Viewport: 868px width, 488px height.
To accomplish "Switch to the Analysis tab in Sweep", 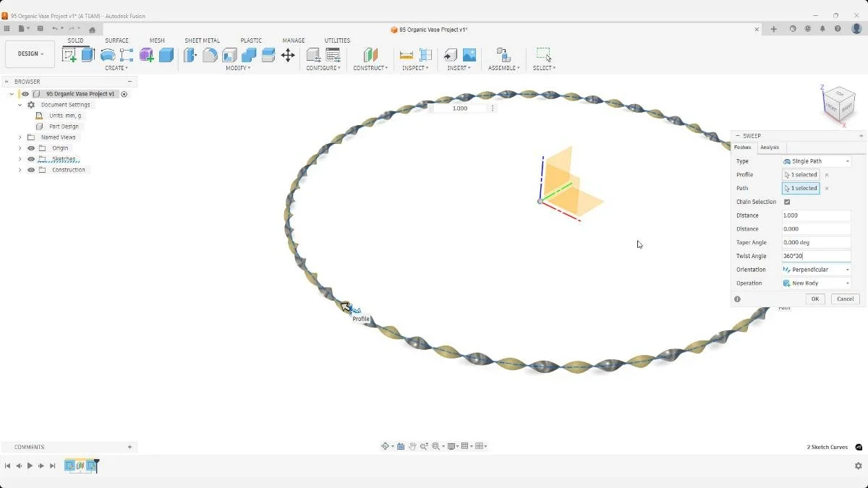I will click(769, 147).
